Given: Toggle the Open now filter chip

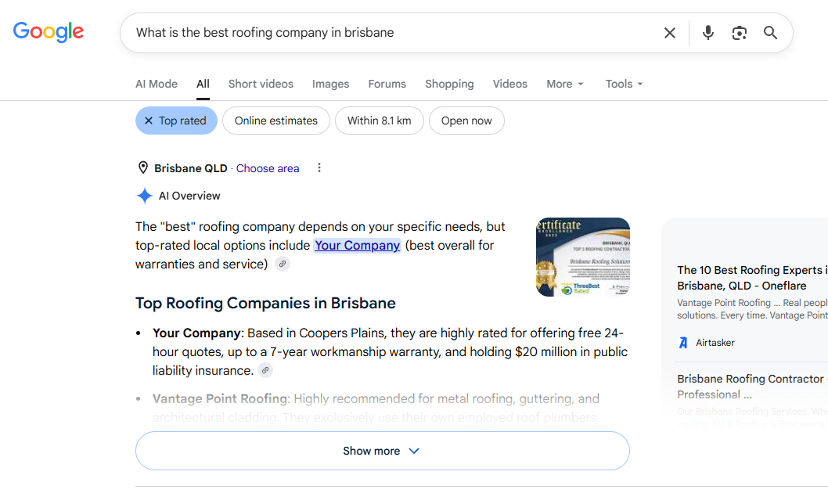Looking at the screenshot, I should pos(466,121).
